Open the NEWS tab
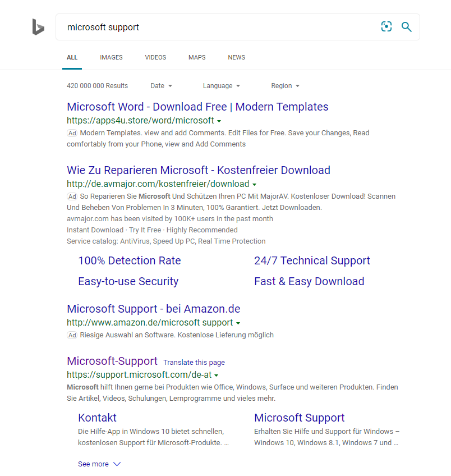 pyautogui.click(x=237, y=57)
